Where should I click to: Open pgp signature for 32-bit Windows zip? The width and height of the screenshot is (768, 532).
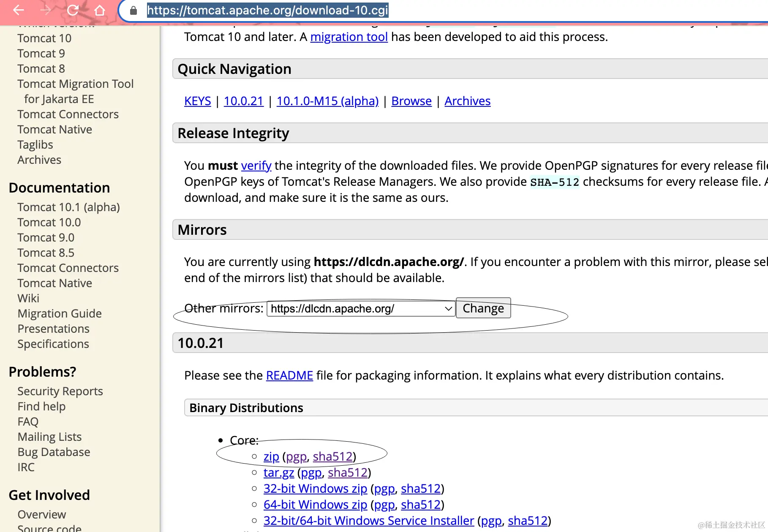(384, 489)
